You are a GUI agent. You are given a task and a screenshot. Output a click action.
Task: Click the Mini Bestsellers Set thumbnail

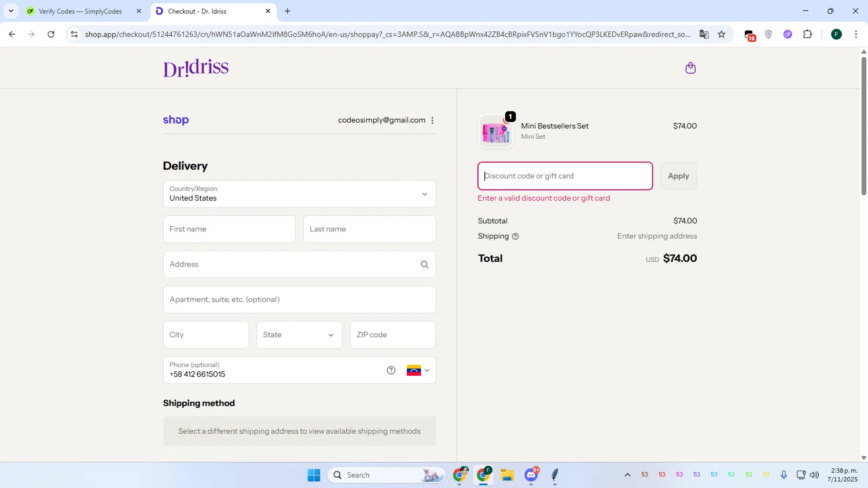[x=495, y=132]
